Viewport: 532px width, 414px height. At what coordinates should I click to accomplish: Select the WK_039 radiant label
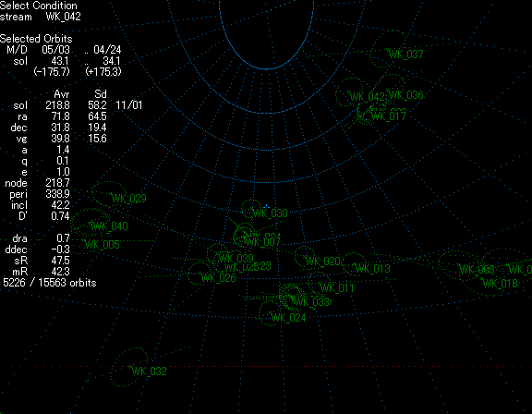coord(236,258)
